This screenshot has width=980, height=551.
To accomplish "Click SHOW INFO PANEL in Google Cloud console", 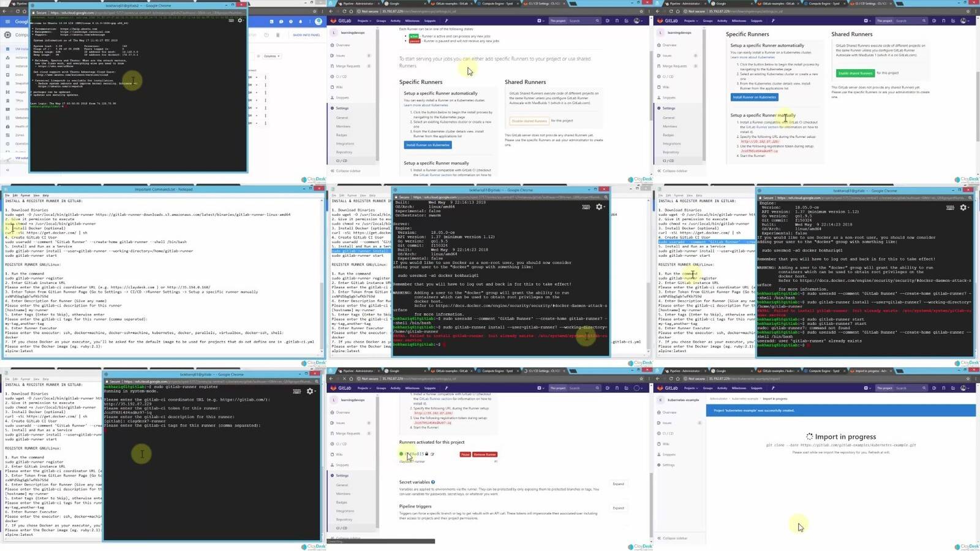I will (306, 35).
